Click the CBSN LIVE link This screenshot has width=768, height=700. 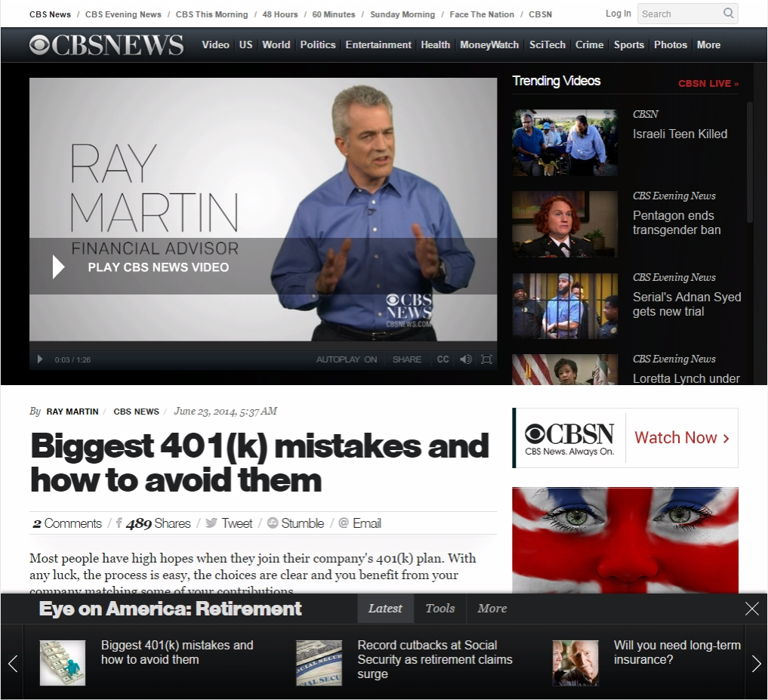[x=708, y=83]
